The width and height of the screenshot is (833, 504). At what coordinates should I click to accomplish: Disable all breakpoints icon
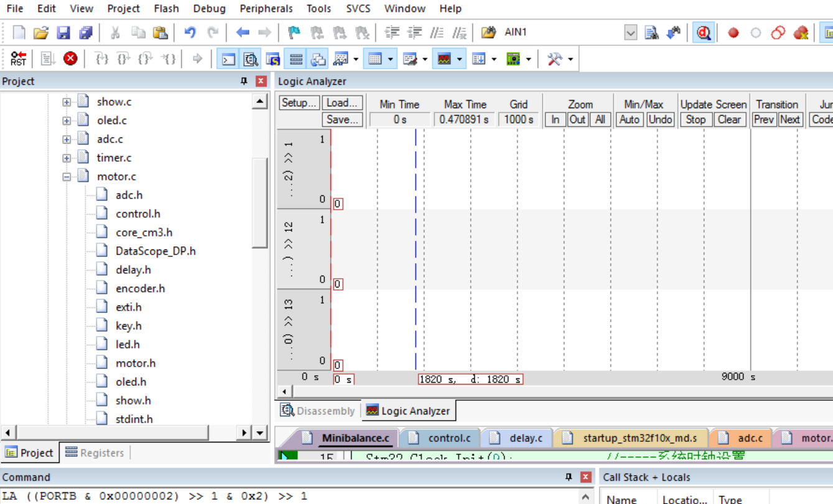778,32
